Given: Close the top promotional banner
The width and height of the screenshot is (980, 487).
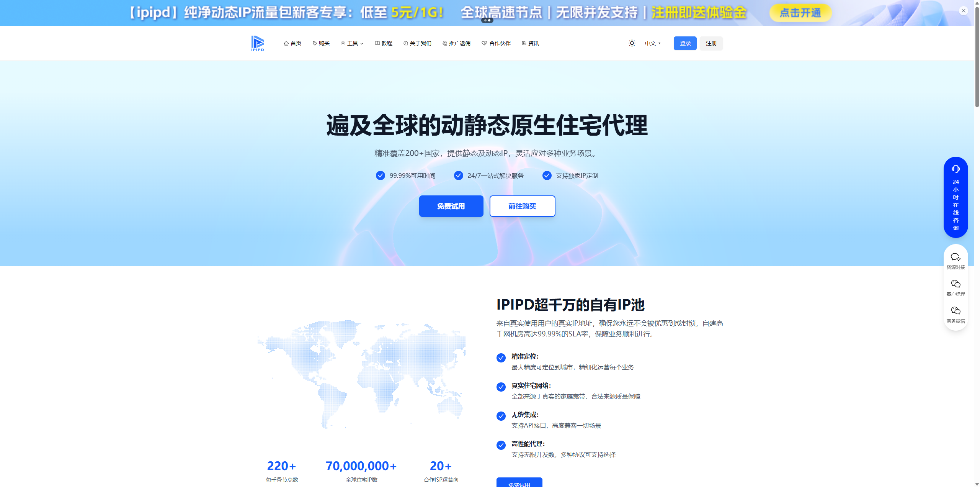Looking at the screenshot, I should (963, 11).
